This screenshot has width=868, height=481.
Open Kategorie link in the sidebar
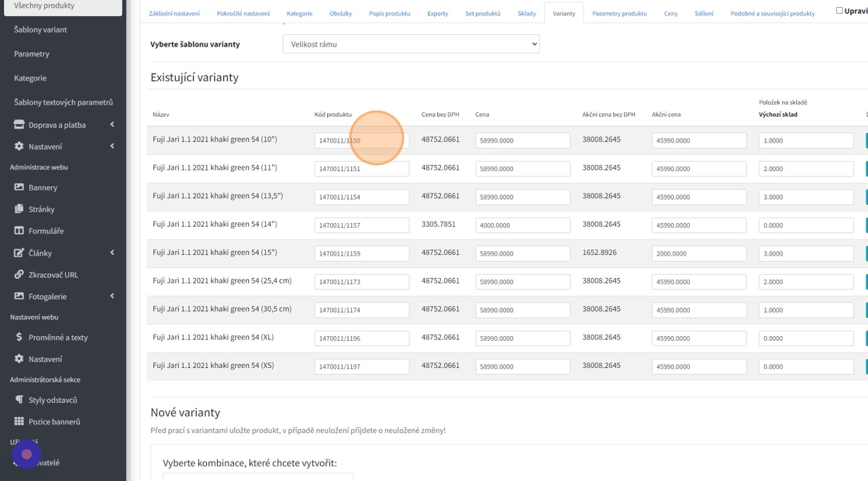pos(30,78)
